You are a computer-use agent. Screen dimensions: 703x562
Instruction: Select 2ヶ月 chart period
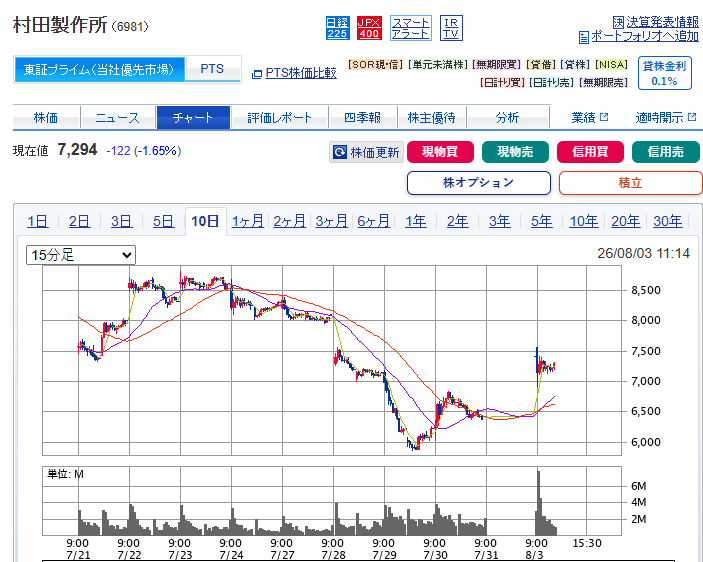290,221
